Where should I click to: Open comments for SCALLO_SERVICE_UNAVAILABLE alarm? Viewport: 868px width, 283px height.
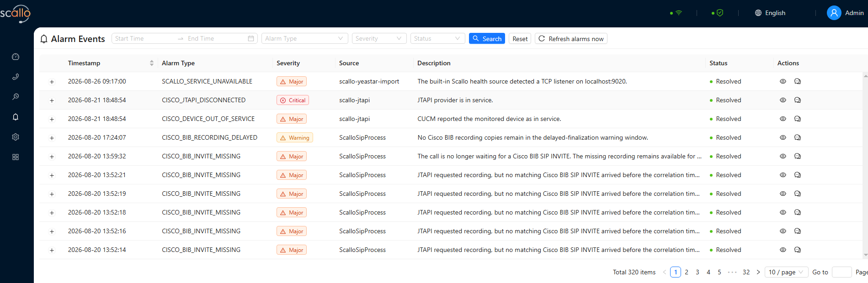pyautogui.click(x=798, y=81)
